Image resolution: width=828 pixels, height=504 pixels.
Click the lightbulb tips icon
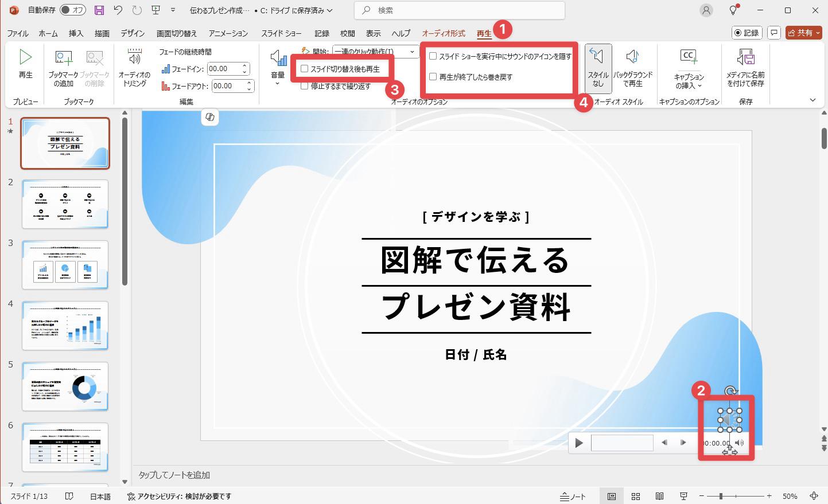point(733,10)
